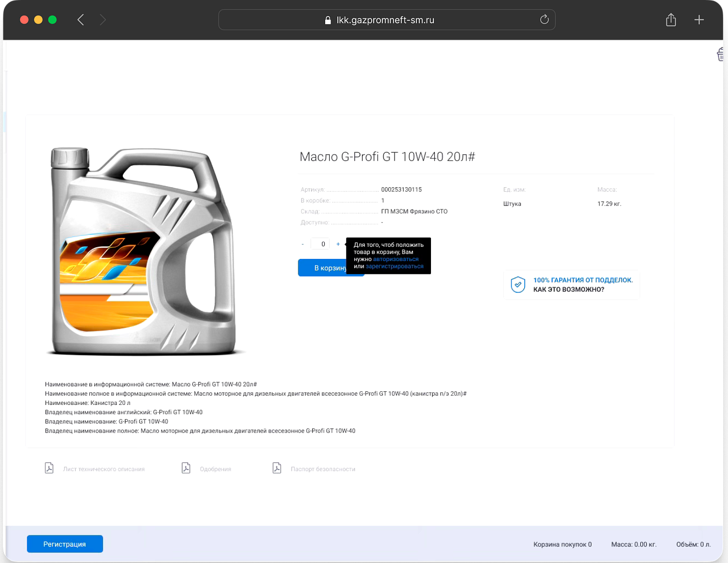Image resolution: width=728 pixels, height=563 pixels.
Task: Open Лист технического описания document
Action: 104,469
